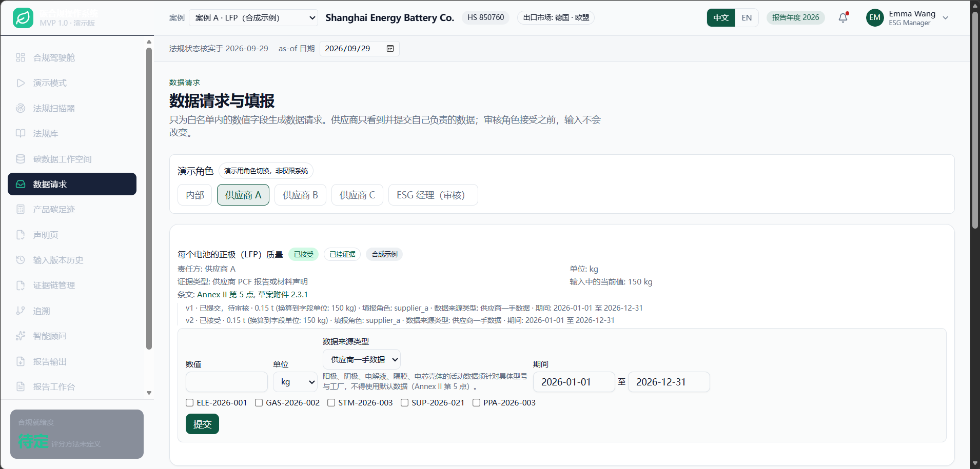Open 产品碳足迹 in the sidebar menu
Screen dimensions: 980x469
coord(72,209)
